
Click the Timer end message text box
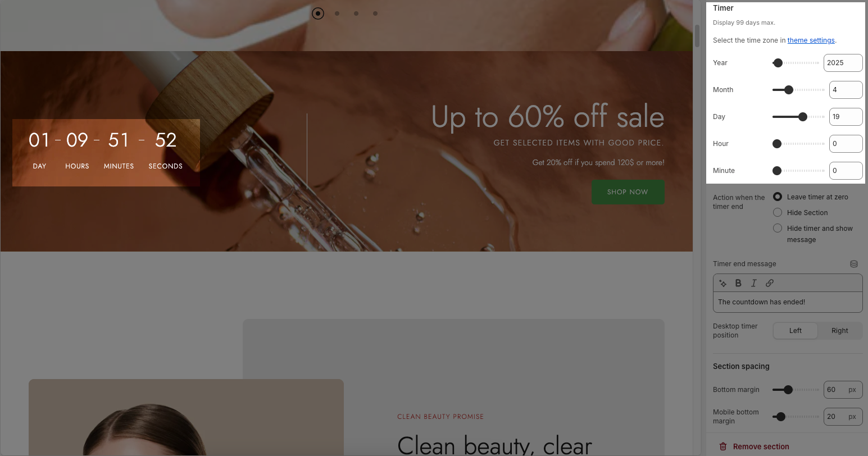click(788, 302)
